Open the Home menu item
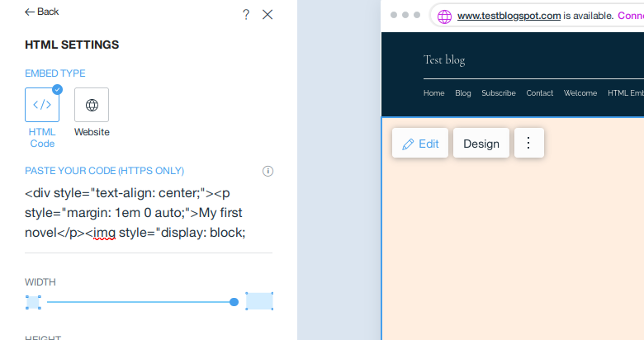 [x=433, y=93]
